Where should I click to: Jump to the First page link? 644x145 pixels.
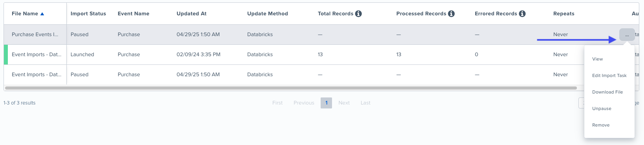click(277, 103)
